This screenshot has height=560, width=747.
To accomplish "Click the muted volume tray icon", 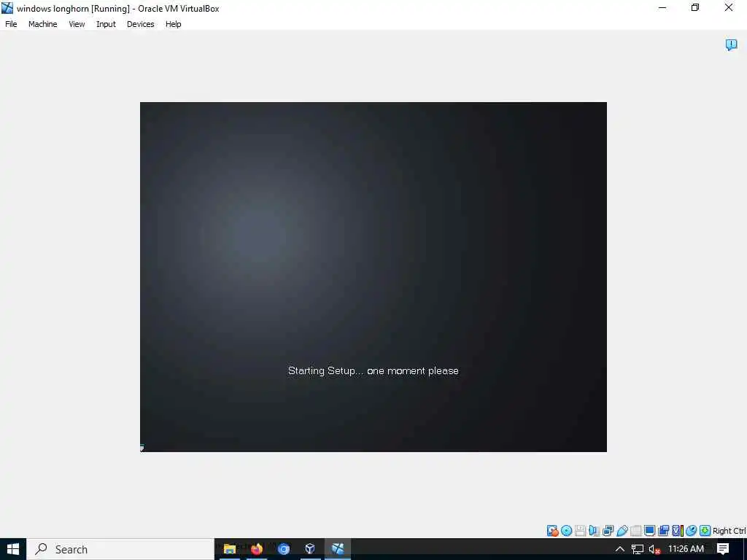I will point(654,549).
